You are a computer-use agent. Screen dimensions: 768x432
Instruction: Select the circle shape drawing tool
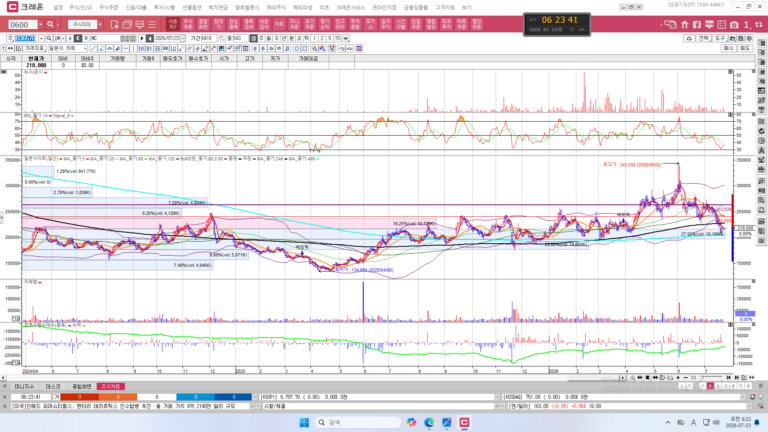(x=296, y=48)
